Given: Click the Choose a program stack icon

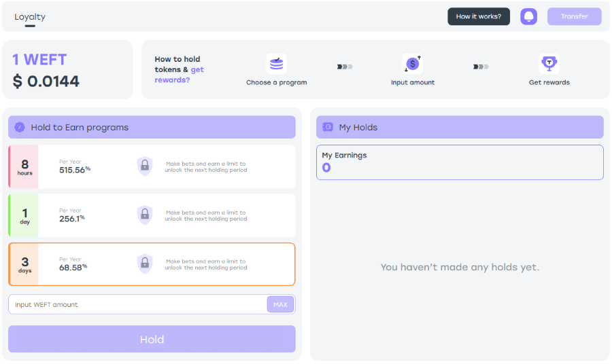Looking at the screenshot, I should click(x=276, y=64).
